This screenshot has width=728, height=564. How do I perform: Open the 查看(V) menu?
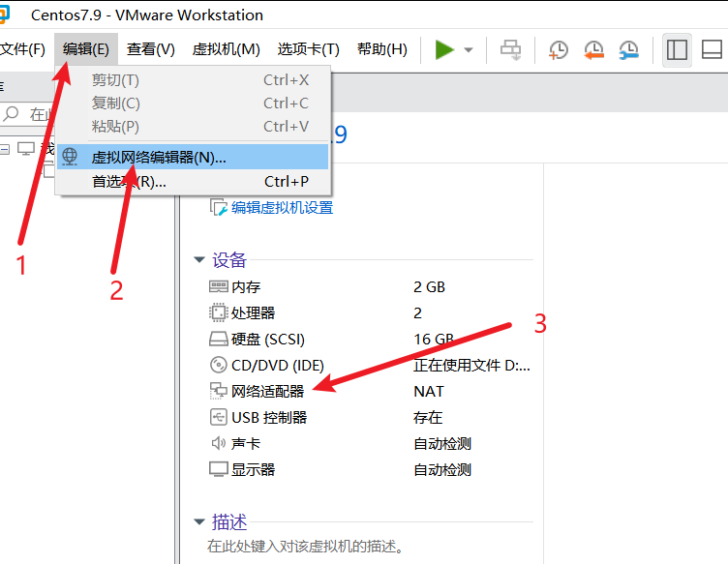151,49
